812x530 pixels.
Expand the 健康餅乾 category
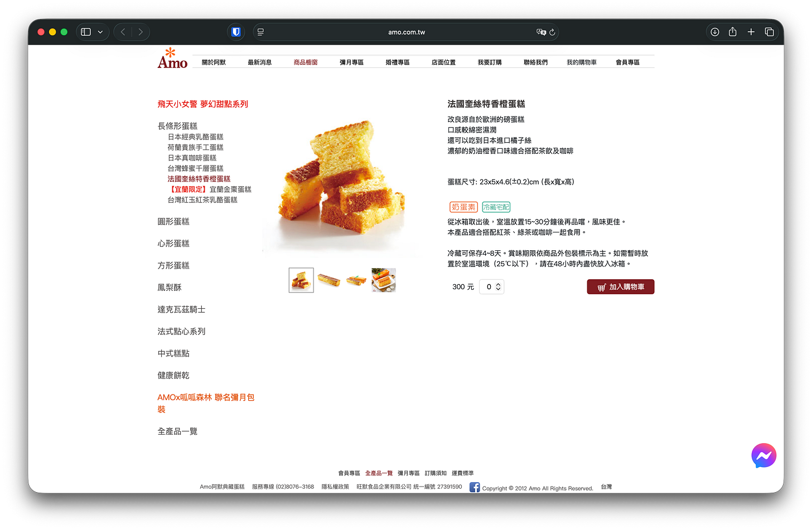[173, 376]
